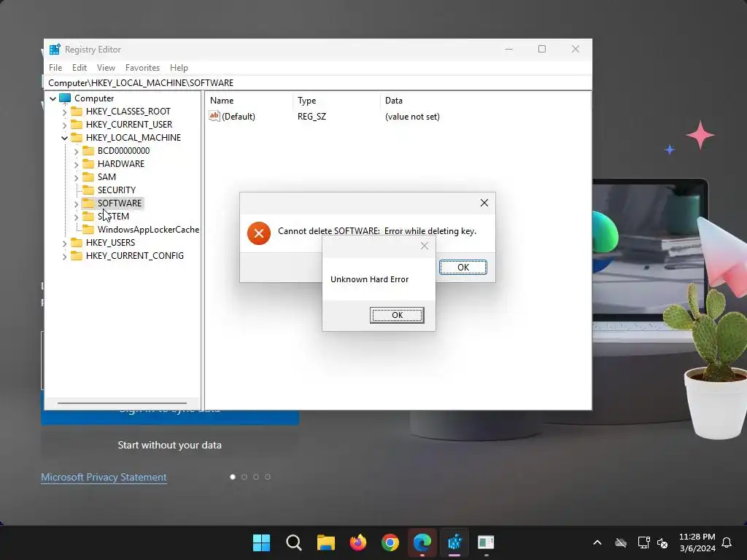Open the Edit menu
Viewport: 747px width, 560px height.
coord(79,68)
